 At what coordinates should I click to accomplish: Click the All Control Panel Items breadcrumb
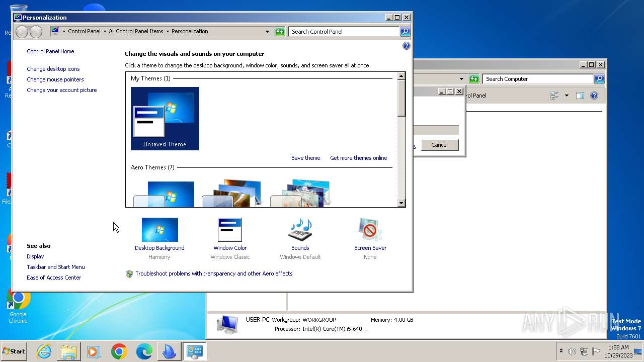[x=136, y=31]
